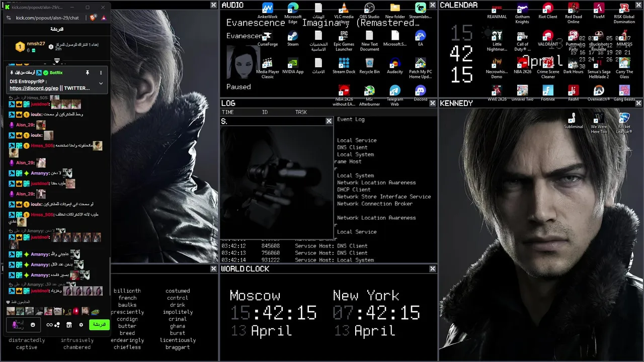
Task: Launch FiveM from the desktop
Action: pyautogui.click(x=599, y=12)
